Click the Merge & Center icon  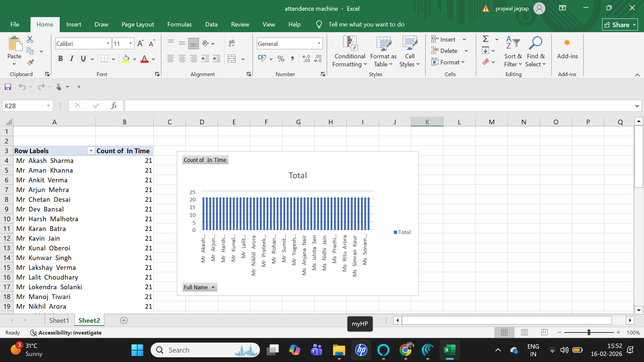pyautogui.click(x=232, y=59)
